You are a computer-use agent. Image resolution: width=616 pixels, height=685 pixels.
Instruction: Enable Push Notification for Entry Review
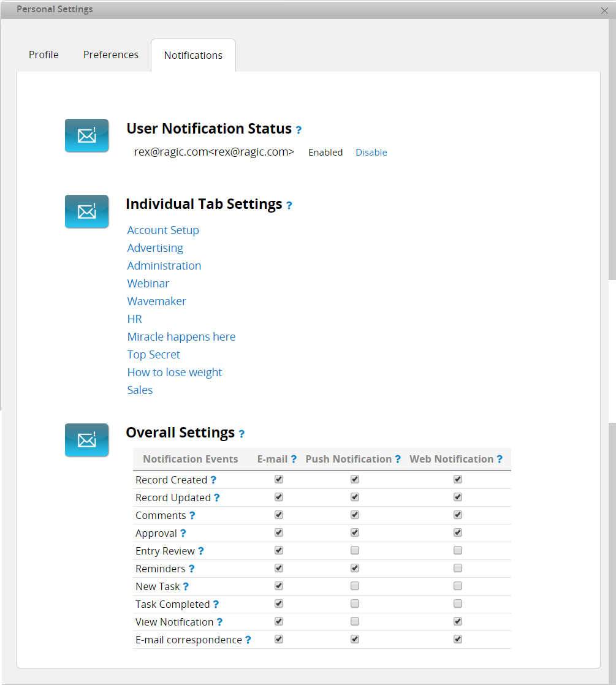(355, 550)
